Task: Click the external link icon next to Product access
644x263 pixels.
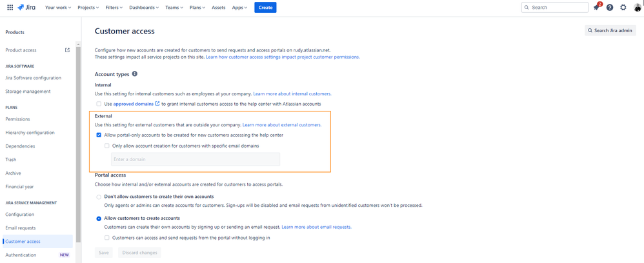Action: pos(67,50)
